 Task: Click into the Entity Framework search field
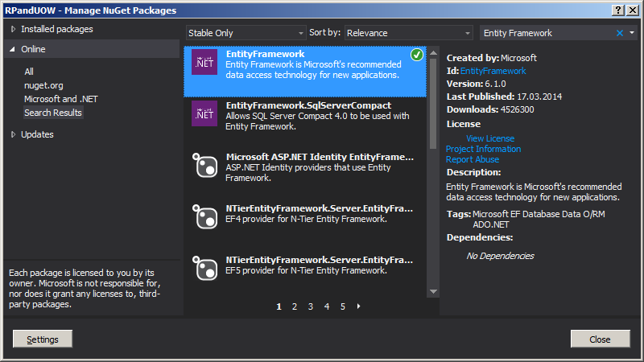547,33
